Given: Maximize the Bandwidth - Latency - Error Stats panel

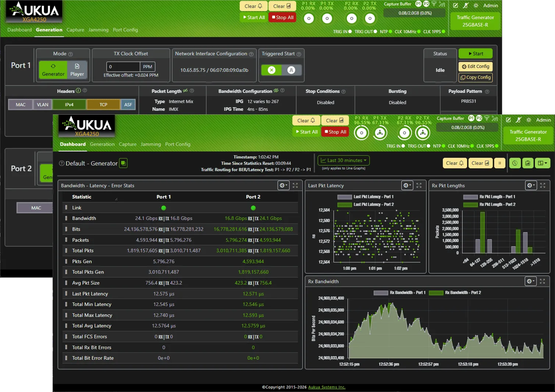Looking at the screenshot, I should pos(295,186).
